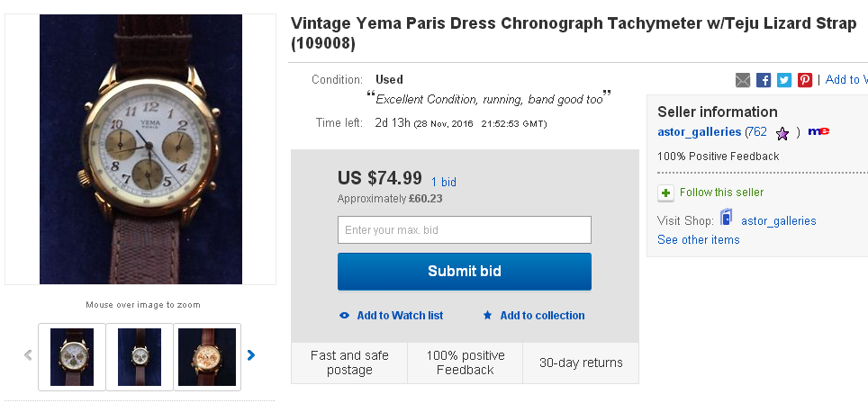Pin this listing on Pinterest
868x403 pixels.
[805, 80]
